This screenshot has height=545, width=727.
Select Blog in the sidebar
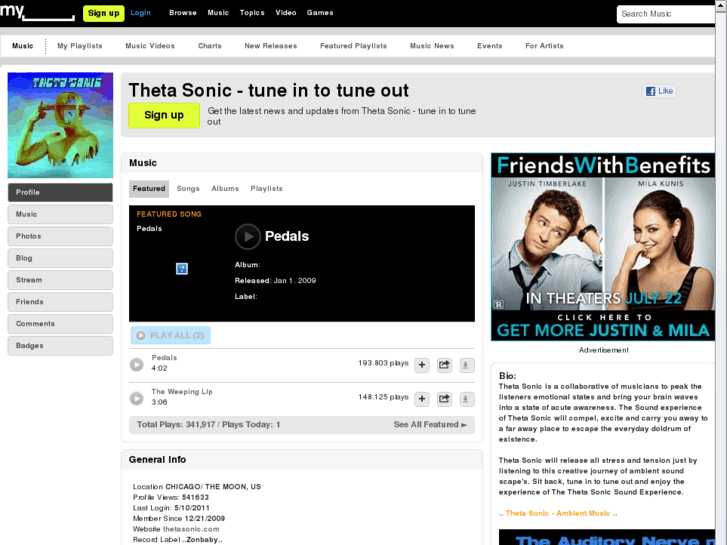coord(60,258)
